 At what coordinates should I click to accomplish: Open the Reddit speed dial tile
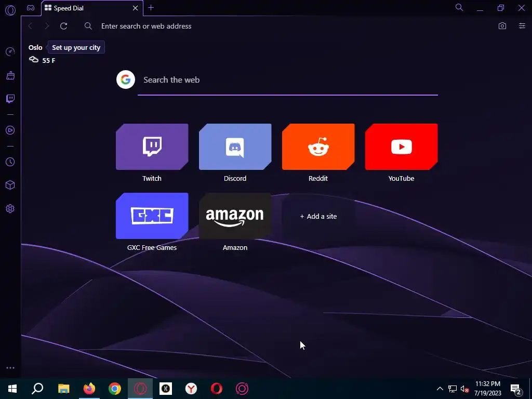pyautogui.click(x=318, y=147)
